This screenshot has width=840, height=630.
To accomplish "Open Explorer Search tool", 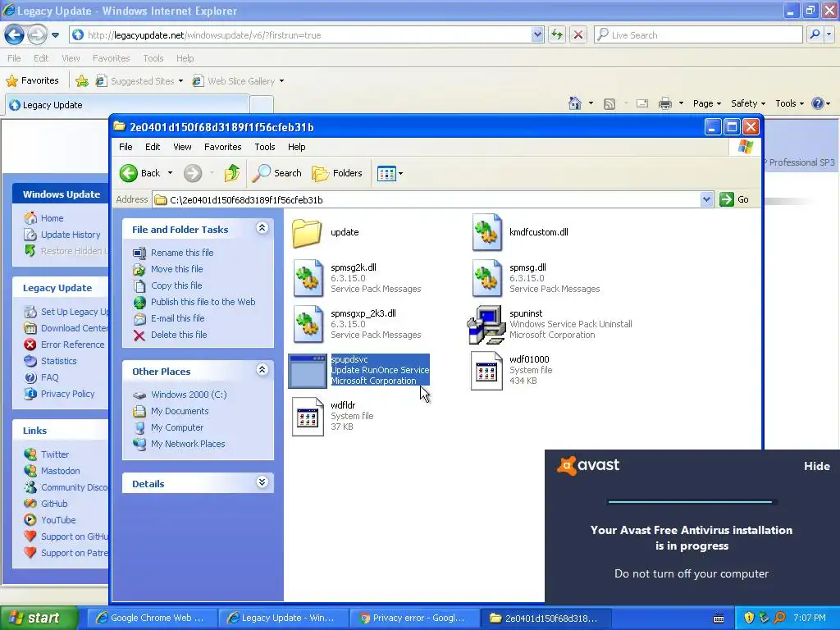I will 277,173.
